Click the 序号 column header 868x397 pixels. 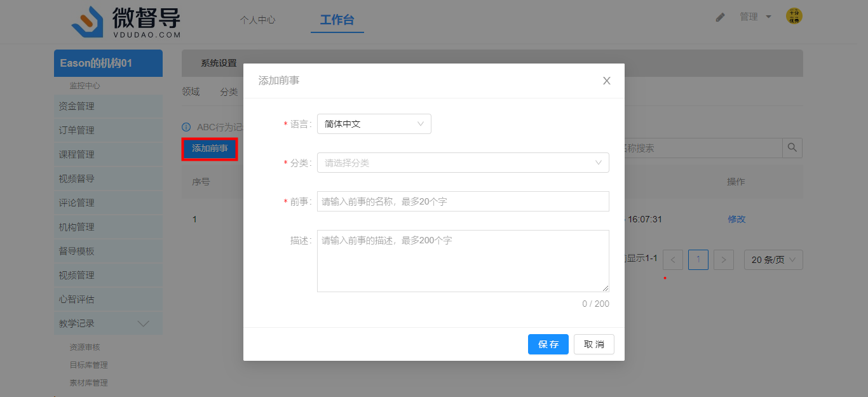pos(201,182)
